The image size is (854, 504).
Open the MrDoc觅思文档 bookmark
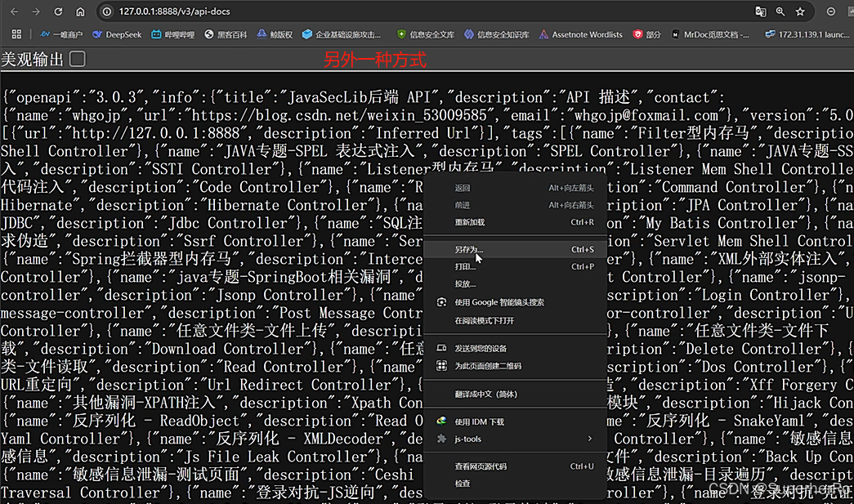[710, 34]
